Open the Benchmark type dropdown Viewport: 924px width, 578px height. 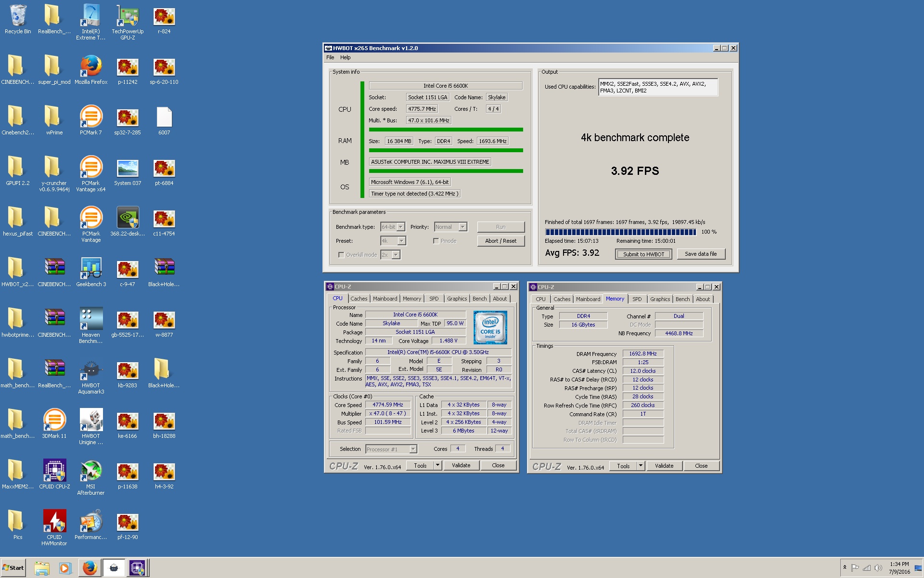click(x=400, y=227)
